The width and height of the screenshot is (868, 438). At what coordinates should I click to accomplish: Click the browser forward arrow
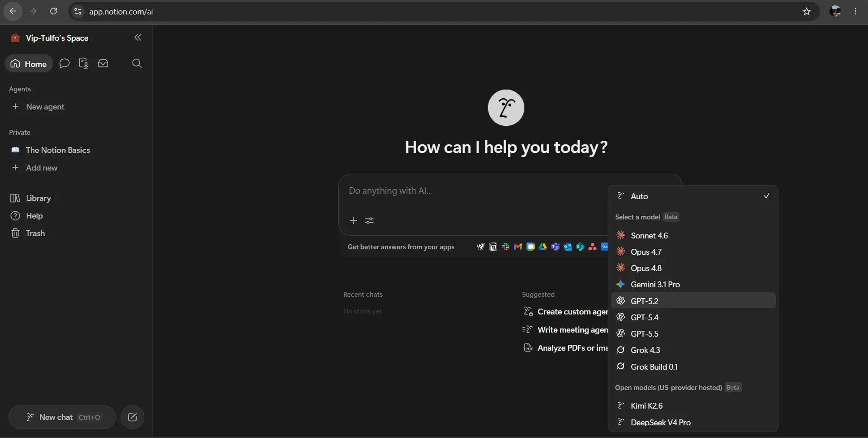[x=33, y=11]
